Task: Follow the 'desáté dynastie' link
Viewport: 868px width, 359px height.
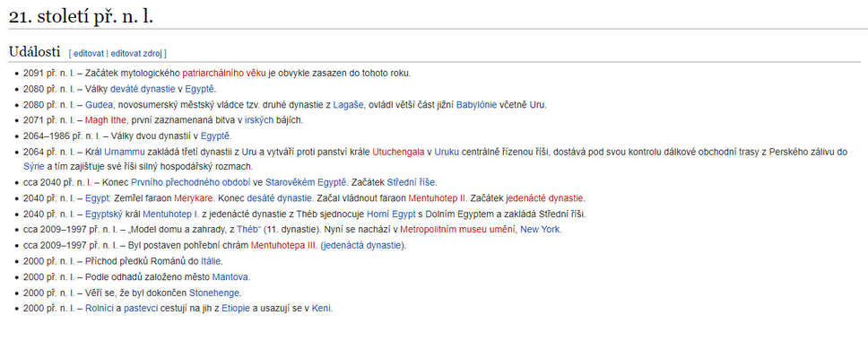Action: (280, 197)
